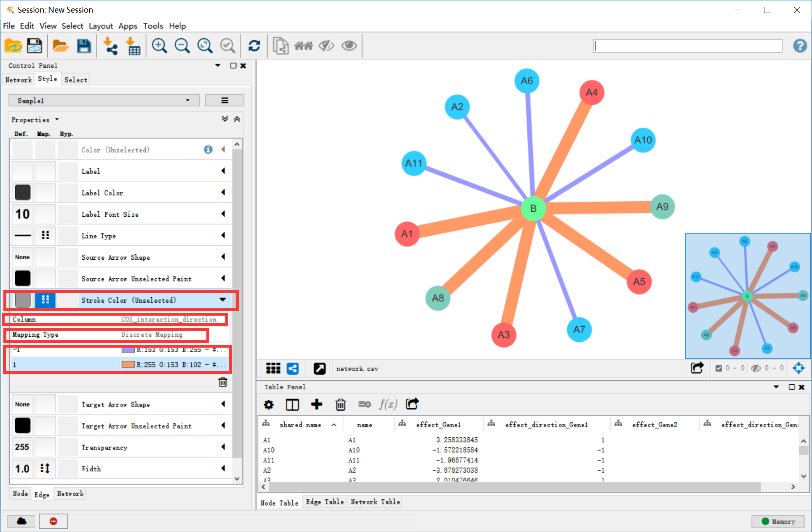Open Network Table tab
This screenshot has height=532, width=812.
375,502
